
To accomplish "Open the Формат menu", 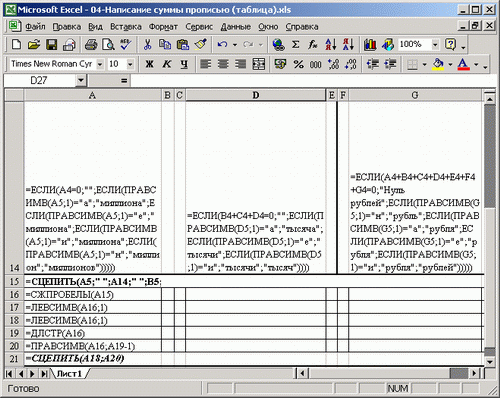I will 163,26.
